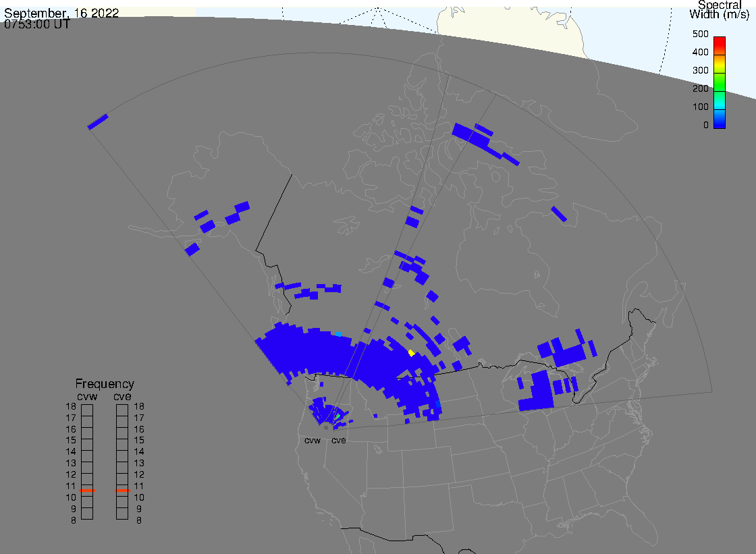Image resolution: width=756 pixels, height=554 pixels.
Task: Click the color bar label "100"
Action: [x=700, y=107]
